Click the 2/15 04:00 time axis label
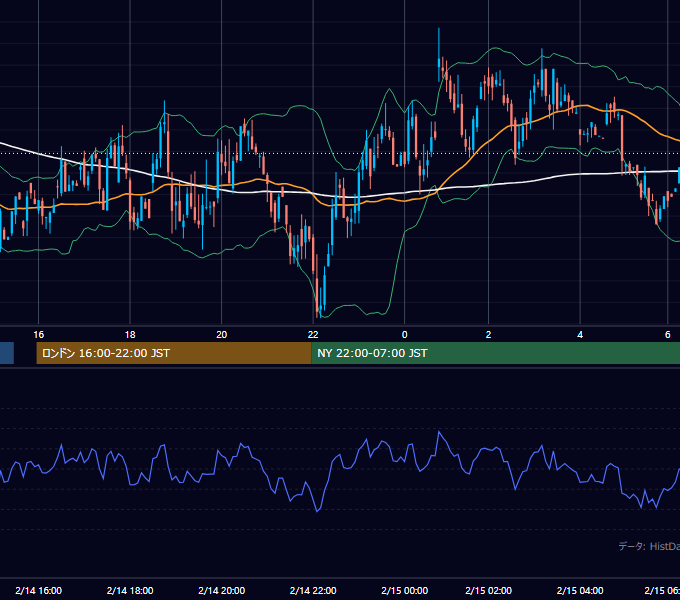 pyautogui.click(x=580, y=590)
